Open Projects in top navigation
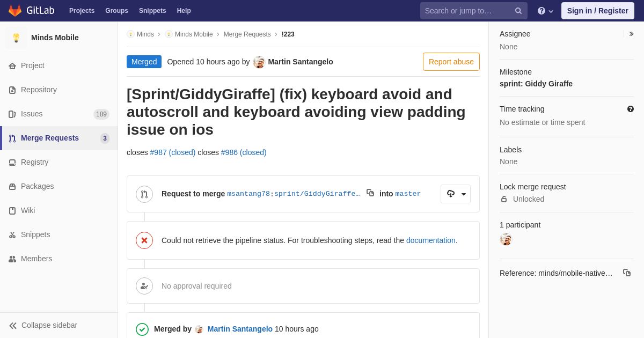Viewport: 644px width, 338px height. point(82,11)
